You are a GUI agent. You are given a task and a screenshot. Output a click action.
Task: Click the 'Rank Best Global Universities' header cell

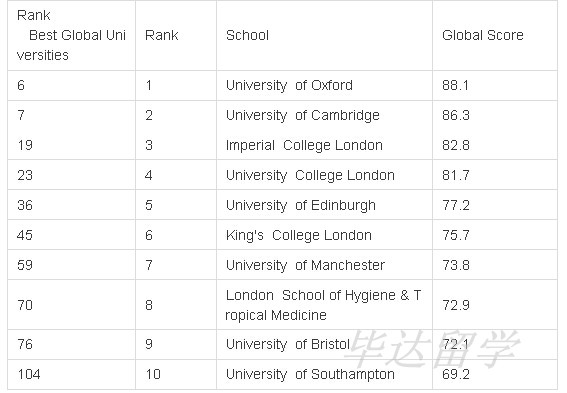[x=71, y=35]
